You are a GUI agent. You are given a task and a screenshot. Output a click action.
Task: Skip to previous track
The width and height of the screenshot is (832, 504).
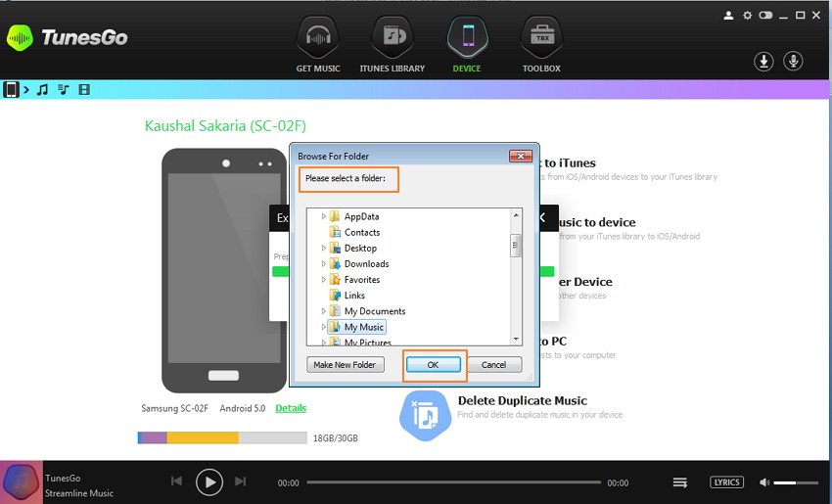(x=177, y=481)
